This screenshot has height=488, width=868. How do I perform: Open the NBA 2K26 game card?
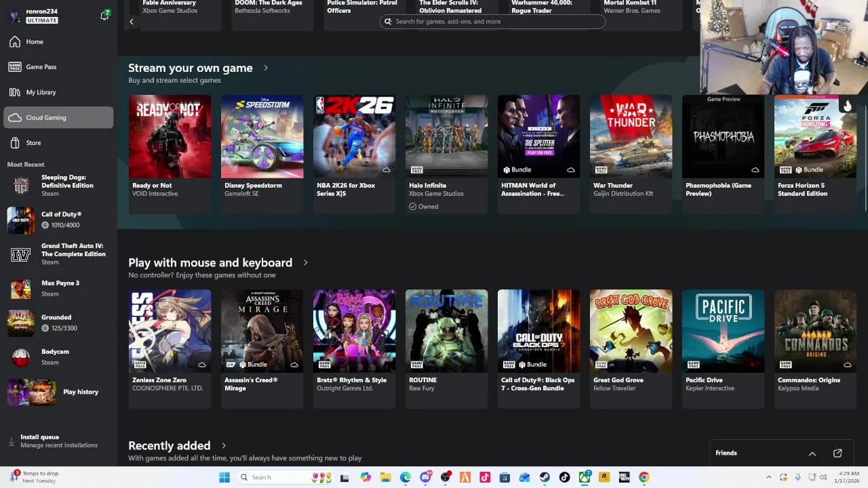pyautogui.click(x=354, y=154)
